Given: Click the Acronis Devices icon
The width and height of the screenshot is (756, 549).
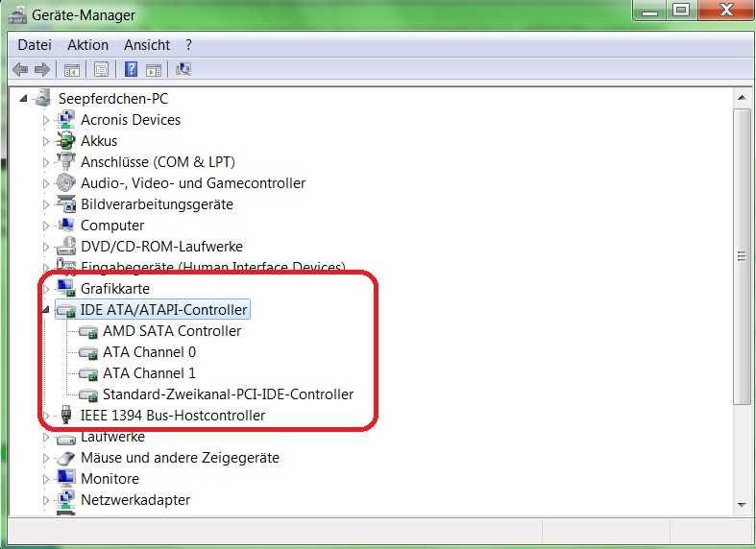Looking at the screenshot, I should pos(65,119).
